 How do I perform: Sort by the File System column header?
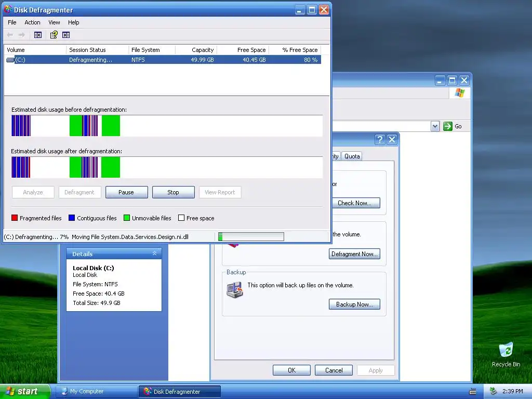152,50
